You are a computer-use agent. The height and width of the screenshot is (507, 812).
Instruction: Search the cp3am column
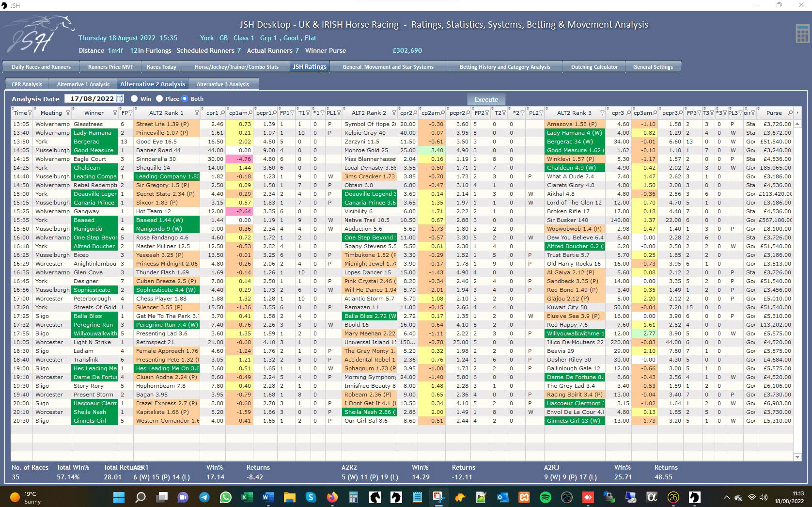click(655, 113)
